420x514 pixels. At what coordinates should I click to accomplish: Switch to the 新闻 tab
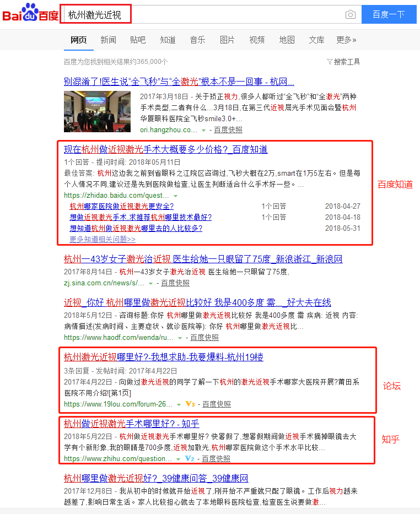click(108, 40)
